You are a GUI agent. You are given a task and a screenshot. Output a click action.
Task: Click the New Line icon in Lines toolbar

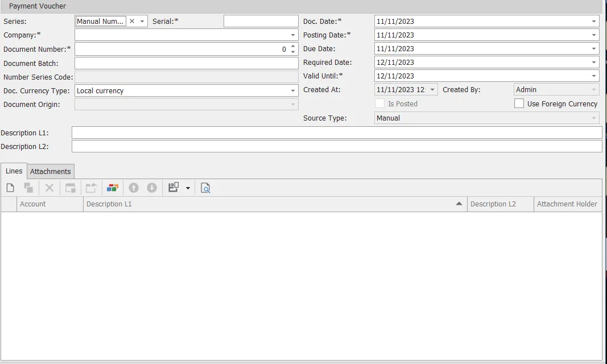(x=10, y=187)
